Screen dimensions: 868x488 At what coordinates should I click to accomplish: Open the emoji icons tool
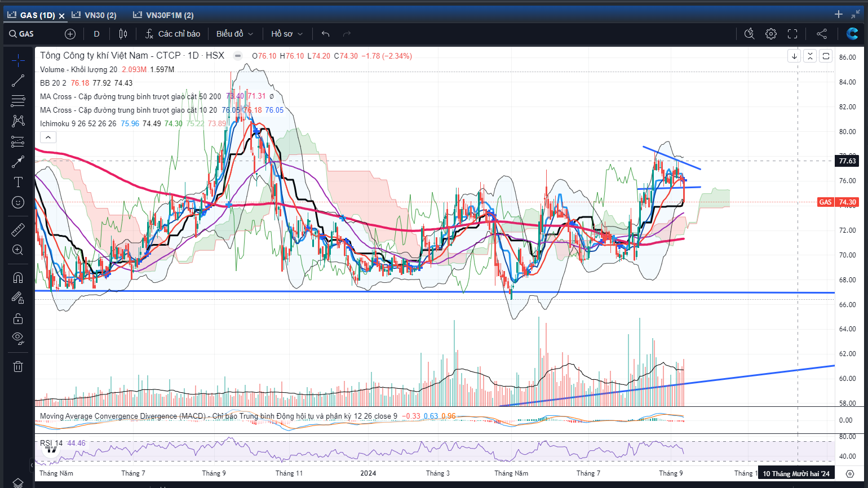click(18, 202)
